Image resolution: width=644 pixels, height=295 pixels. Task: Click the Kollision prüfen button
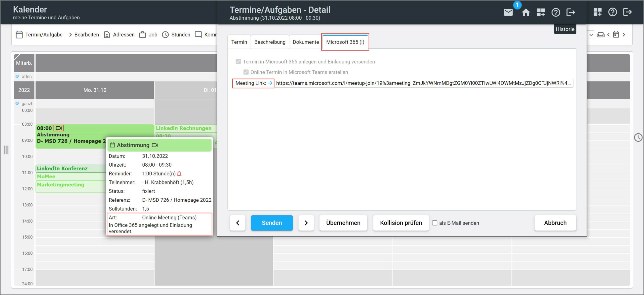click(x=401, y=223)
